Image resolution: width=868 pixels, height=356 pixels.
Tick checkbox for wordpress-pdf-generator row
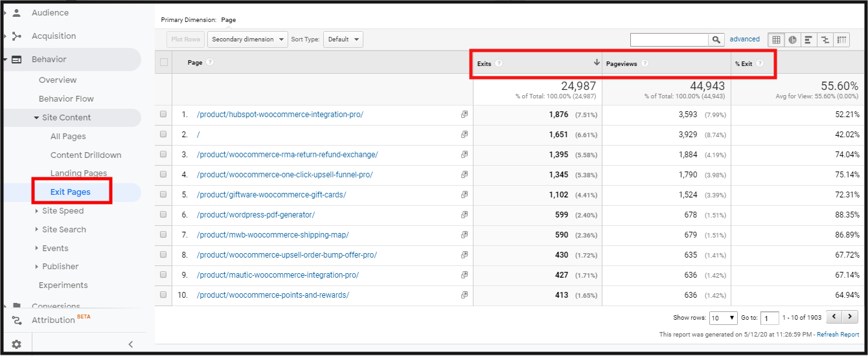coord(163,215)
